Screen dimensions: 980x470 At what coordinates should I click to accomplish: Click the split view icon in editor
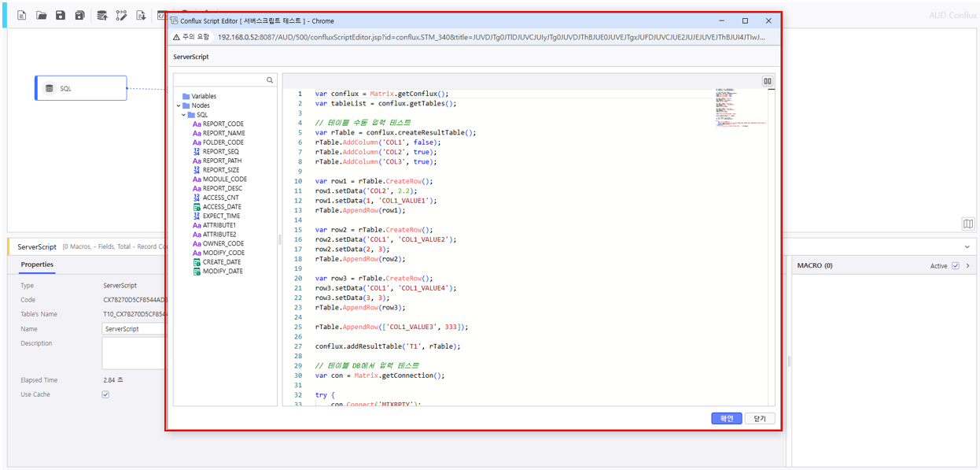[x=767, y=81]
